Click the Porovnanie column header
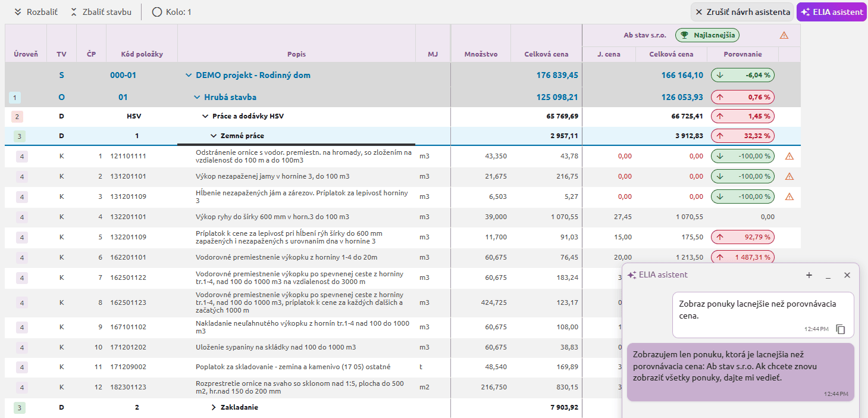 742,54
